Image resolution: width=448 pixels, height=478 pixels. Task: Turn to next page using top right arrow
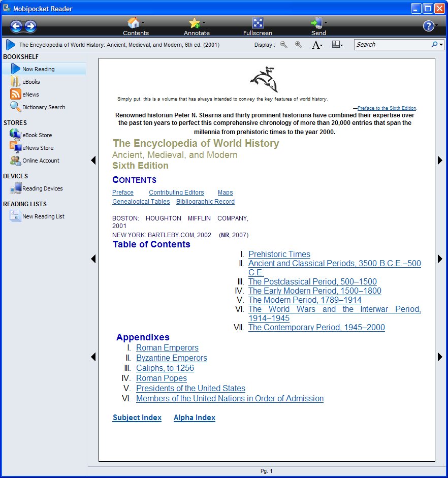[x=440, y=161]
